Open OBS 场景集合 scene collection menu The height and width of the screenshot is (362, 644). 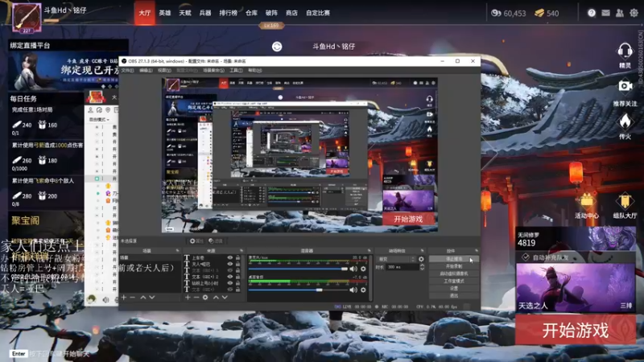pyautogui.click(x=213, y=71)
